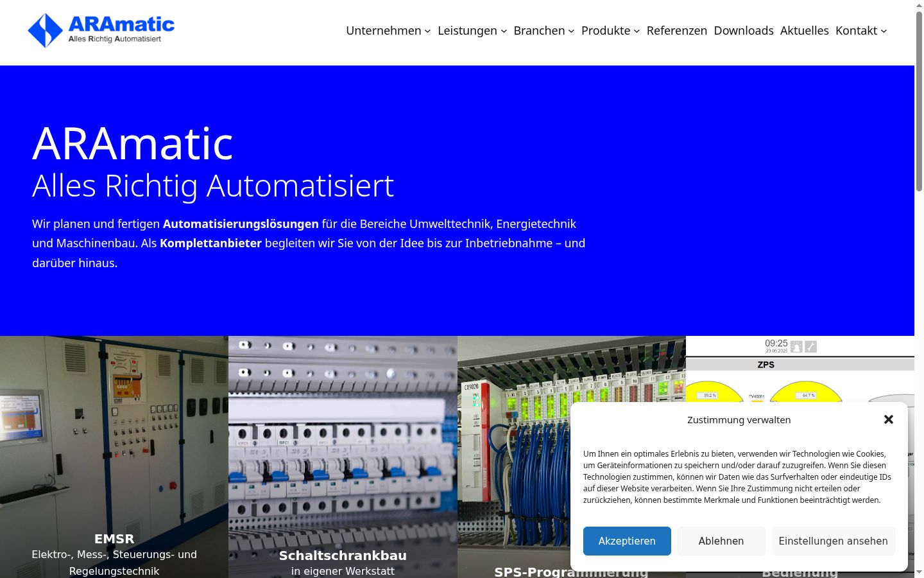Screen dimensions: 924x578
Task: Click the 'in eigener Werkstatt' caption
Action: pos(343,571)
